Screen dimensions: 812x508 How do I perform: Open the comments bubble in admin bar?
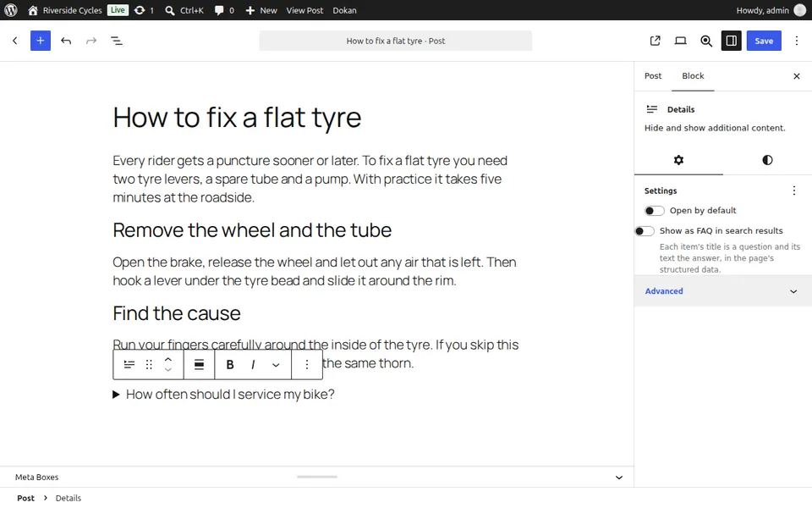click(224, 10)
